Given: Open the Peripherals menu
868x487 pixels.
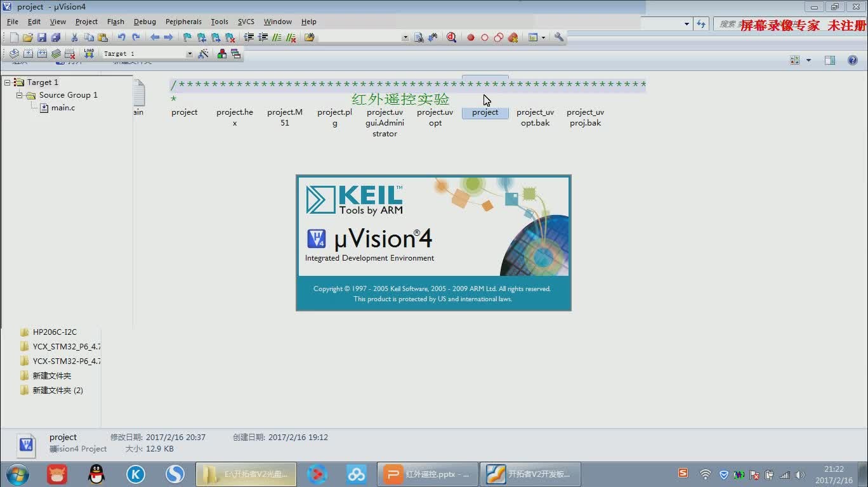Looking at the screenshot, I should click(x=183, y=22).
